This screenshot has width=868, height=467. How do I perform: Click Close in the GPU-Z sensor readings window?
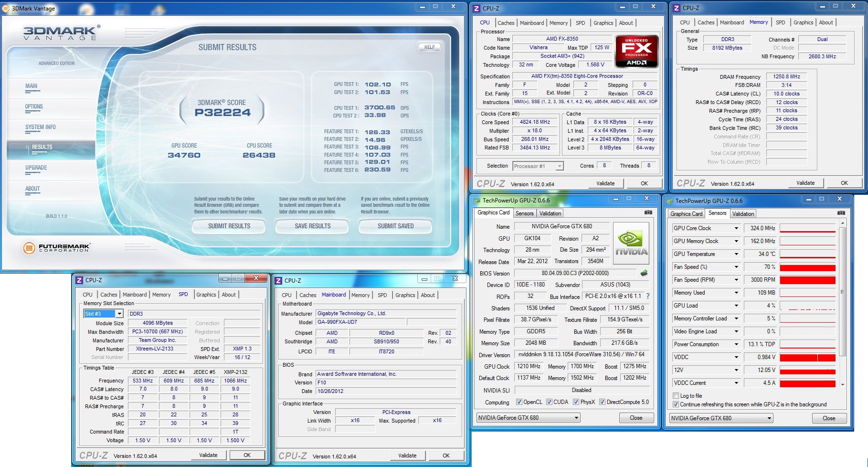pos(829,418)
